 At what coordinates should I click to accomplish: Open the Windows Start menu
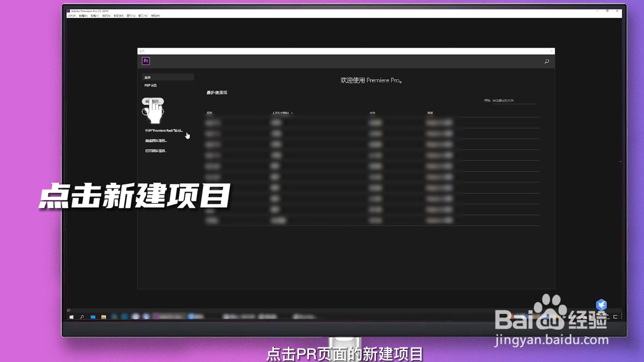[x=71, y=317]
